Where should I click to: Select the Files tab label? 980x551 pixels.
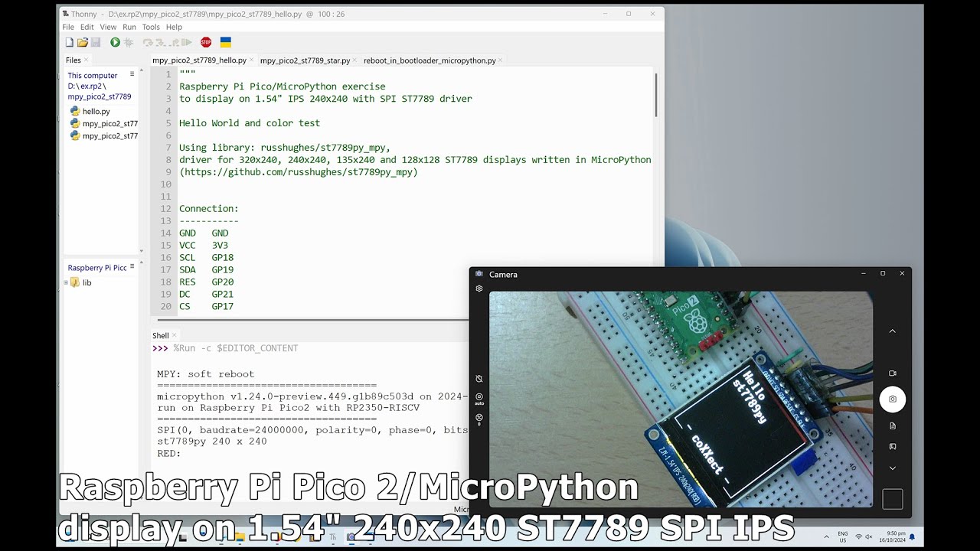click(73, 60)
